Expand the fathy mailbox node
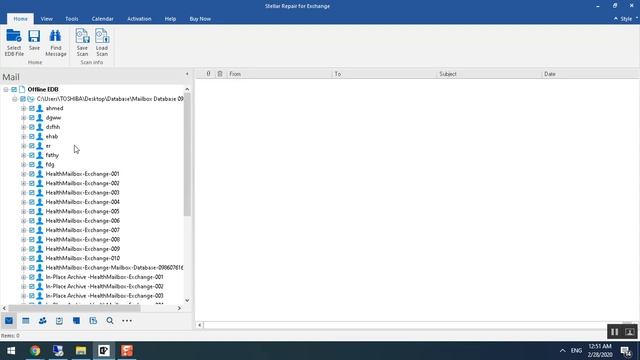 click(24, 155)
